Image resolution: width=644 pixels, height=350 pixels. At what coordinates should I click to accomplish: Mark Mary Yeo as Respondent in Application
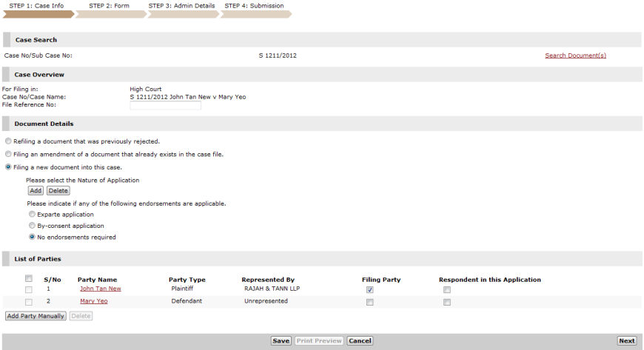click(446, 302)
